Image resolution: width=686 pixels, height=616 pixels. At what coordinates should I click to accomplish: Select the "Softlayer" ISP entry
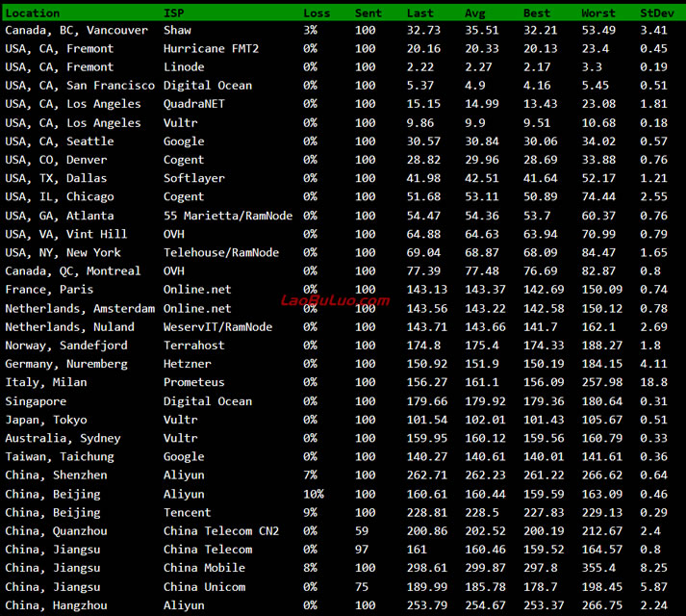point(193,178)
